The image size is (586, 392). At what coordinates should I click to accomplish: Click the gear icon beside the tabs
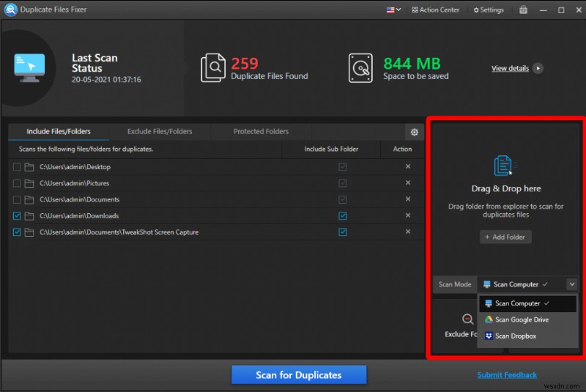pos(414,132)
